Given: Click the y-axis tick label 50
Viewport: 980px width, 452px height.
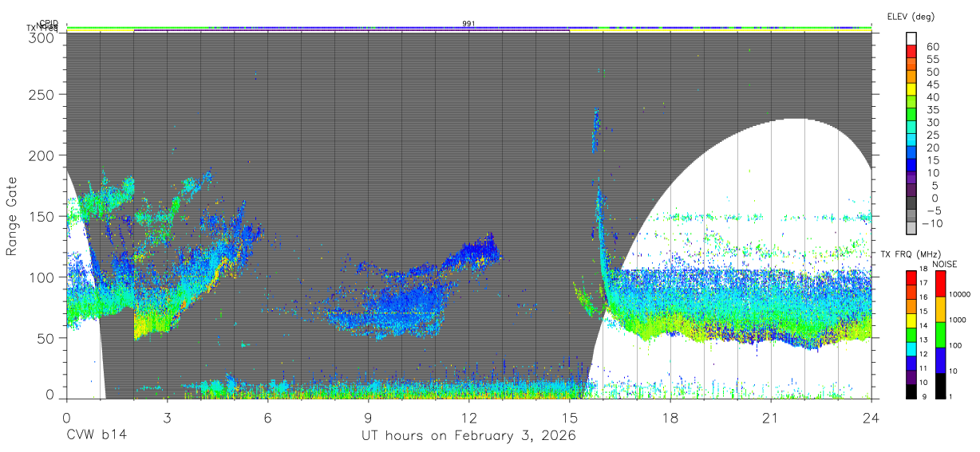Looking at the screenshot, I should 47,337.
